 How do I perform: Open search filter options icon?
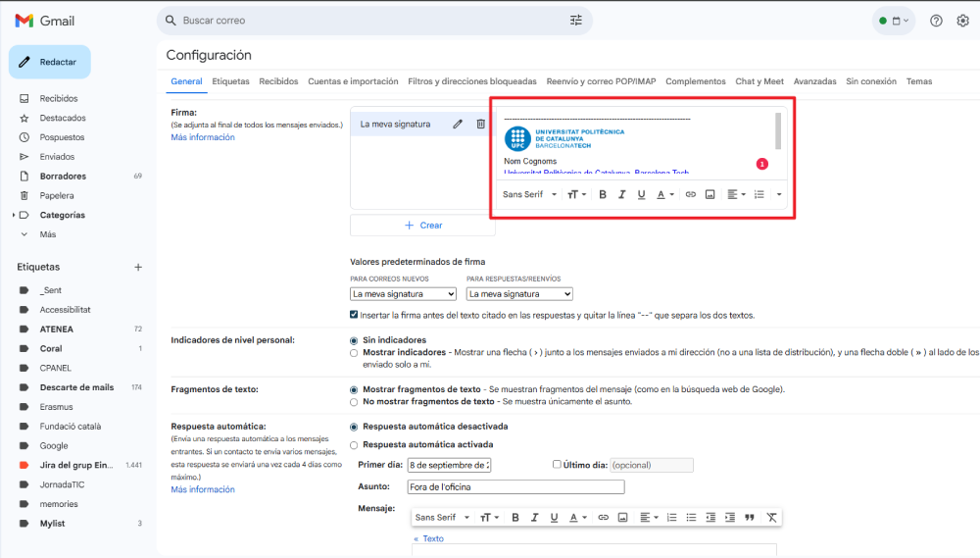click(576, 21)
